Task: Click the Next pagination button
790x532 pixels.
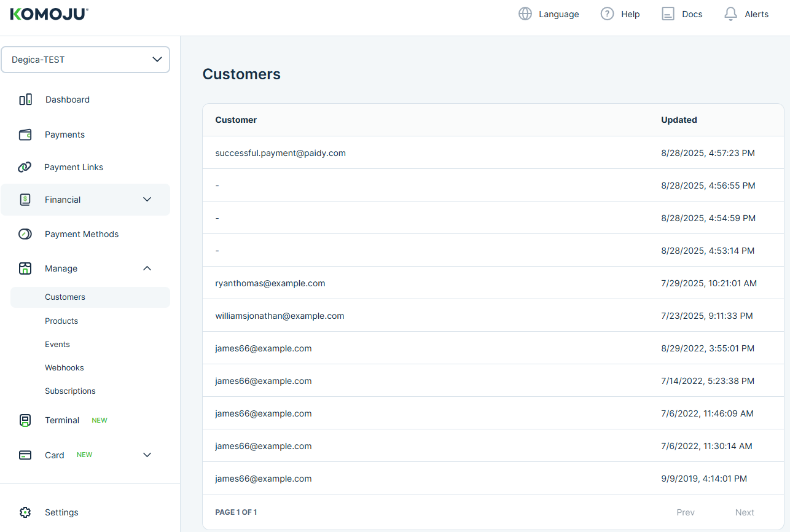Action: [745, 512]
